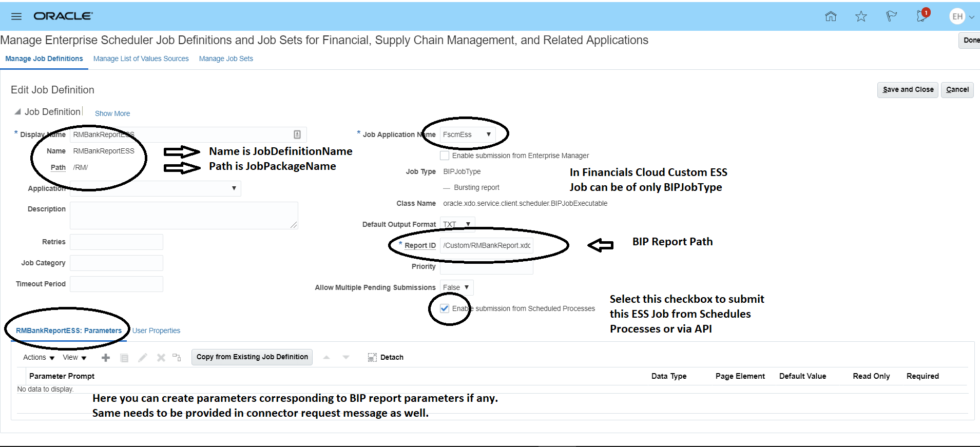Open the Application dropdown
This screenshot has width=980, height=447.
(x=156, y=188)
